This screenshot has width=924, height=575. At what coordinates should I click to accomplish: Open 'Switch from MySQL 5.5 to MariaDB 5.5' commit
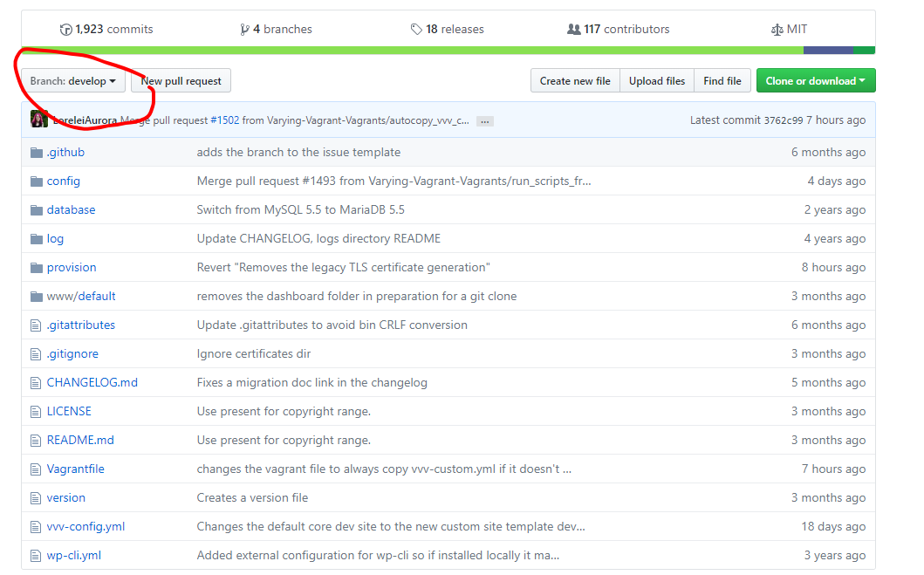300,210
